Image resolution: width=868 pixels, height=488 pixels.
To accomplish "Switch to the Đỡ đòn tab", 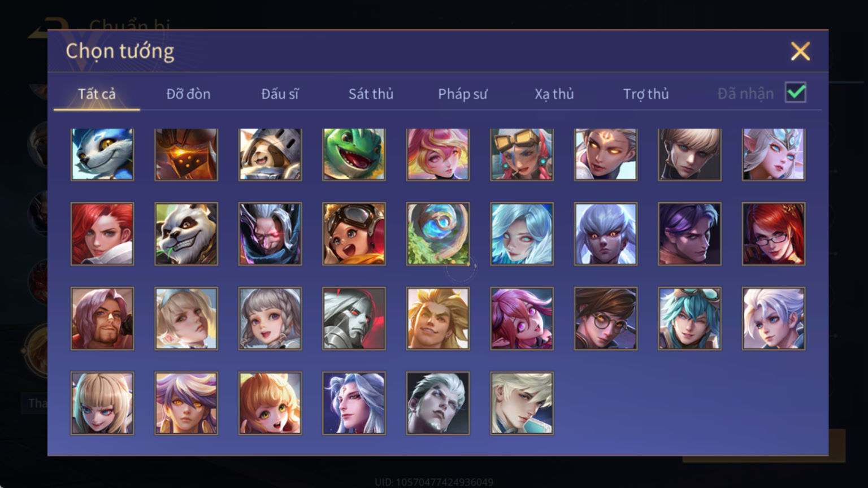I will (x=188, y=94).
